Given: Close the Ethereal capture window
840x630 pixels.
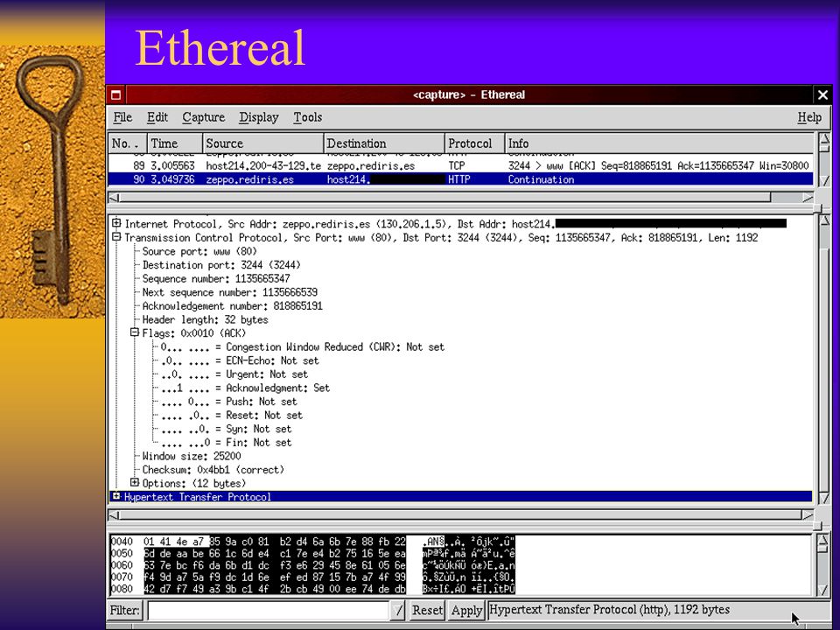Looking at the screenshot, I should click(822, 95).
